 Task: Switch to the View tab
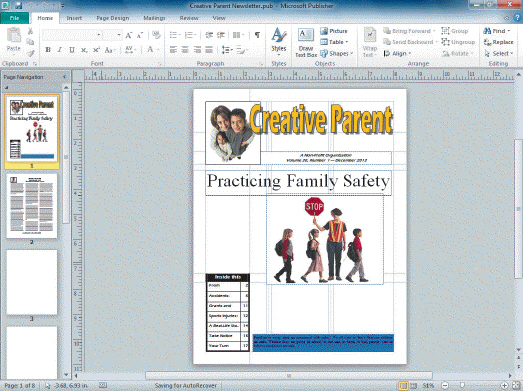tap(219, 18)
